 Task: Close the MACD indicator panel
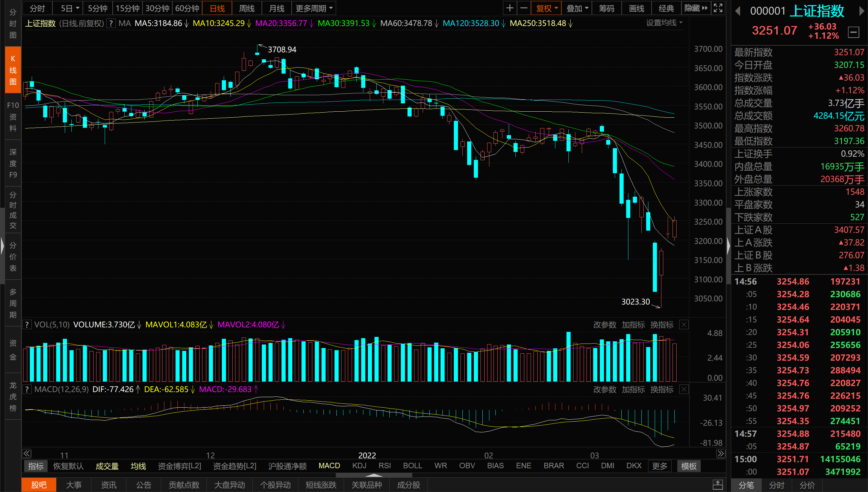(x=684, y=389)
